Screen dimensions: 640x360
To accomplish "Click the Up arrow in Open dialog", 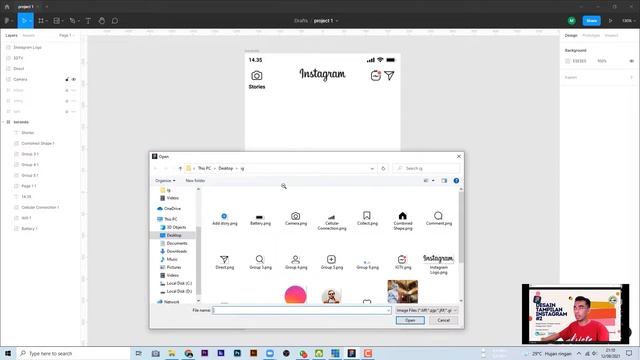I will 180,168.
